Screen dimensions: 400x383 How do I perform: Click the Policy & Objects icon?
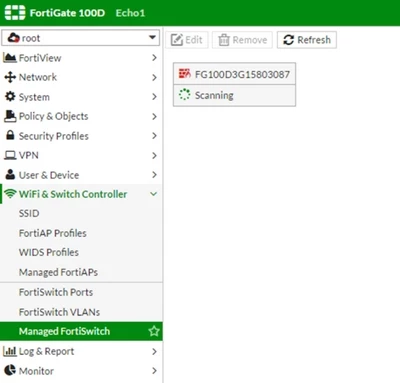[10, 116]
